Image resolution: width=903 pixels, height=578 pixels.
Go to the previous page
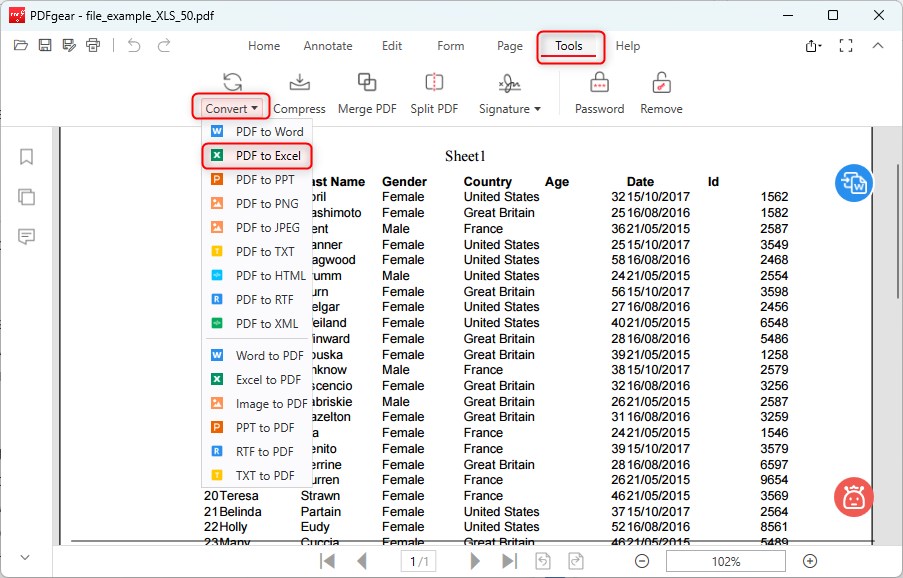pyautogui.click(x=362, y=561)
